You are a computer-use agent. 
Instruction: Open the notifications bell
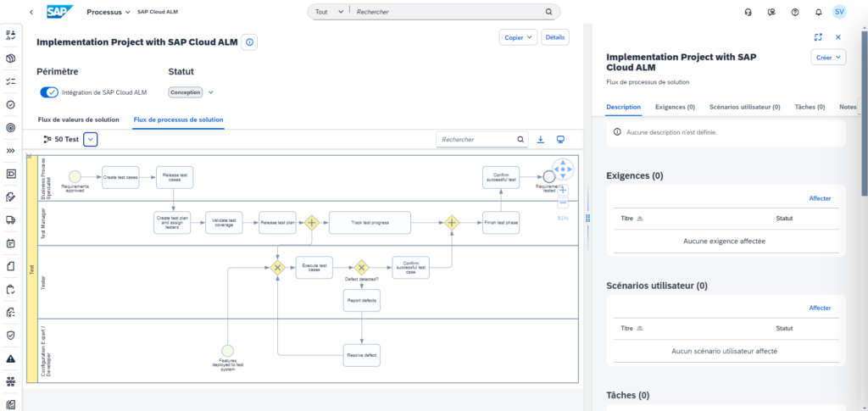click(x=819, y=12)
